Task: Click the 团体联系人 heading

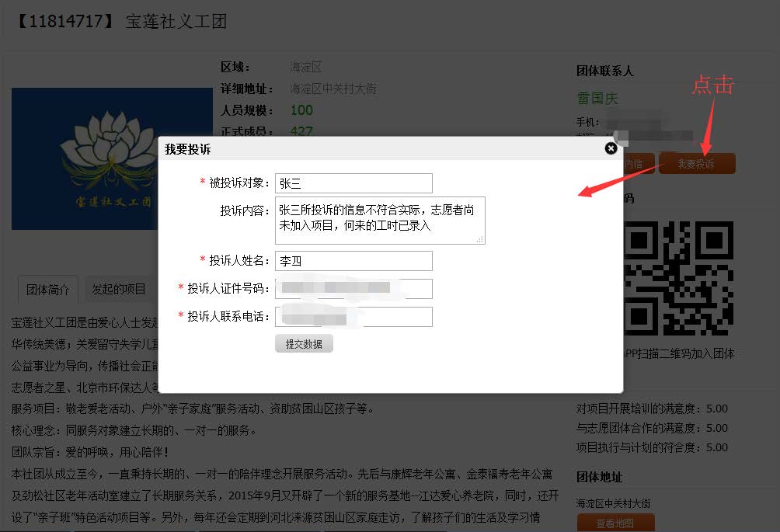Action: tap(605, 71)
